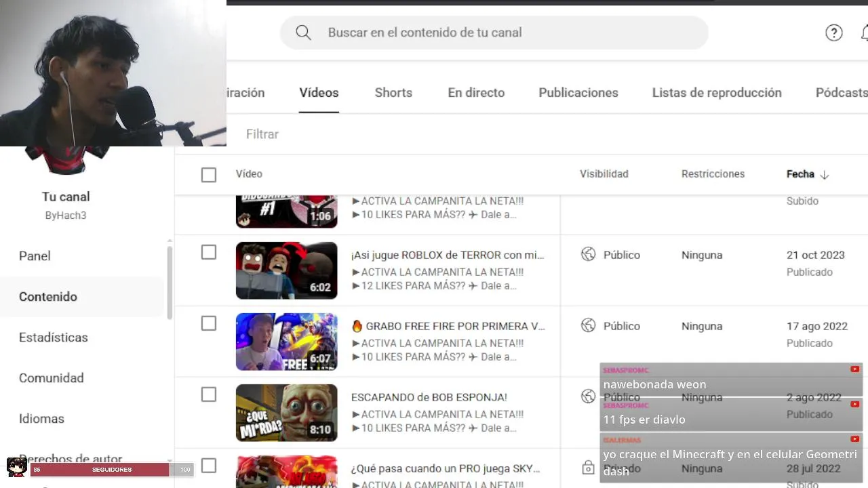Image resolution: width=868 pixels, height=488 pixels.
Task: Click the Vídeo column header
Action: (x=249, y=174)
